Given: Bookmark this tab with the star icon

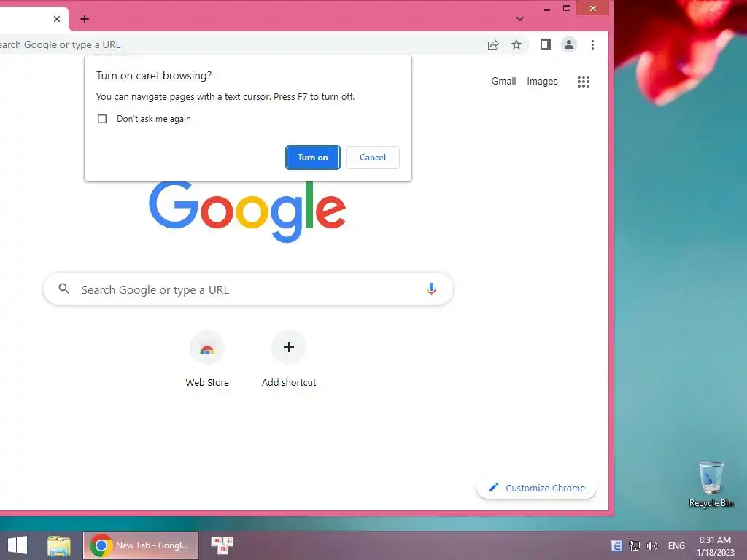Looking at the screenshot, I should (516, 44).
